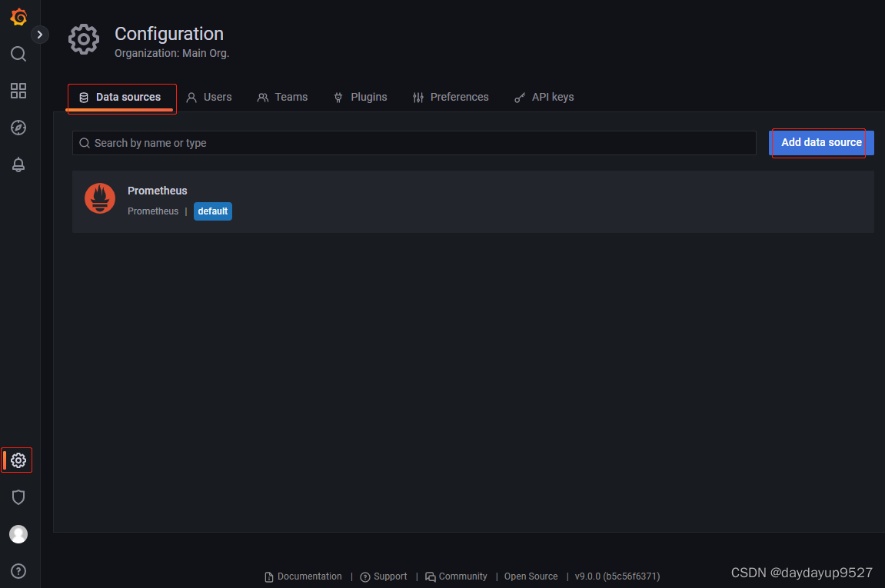Screen dimensions: 885x588
Task: Switch to the Teams tab
Action: [282, 97]
